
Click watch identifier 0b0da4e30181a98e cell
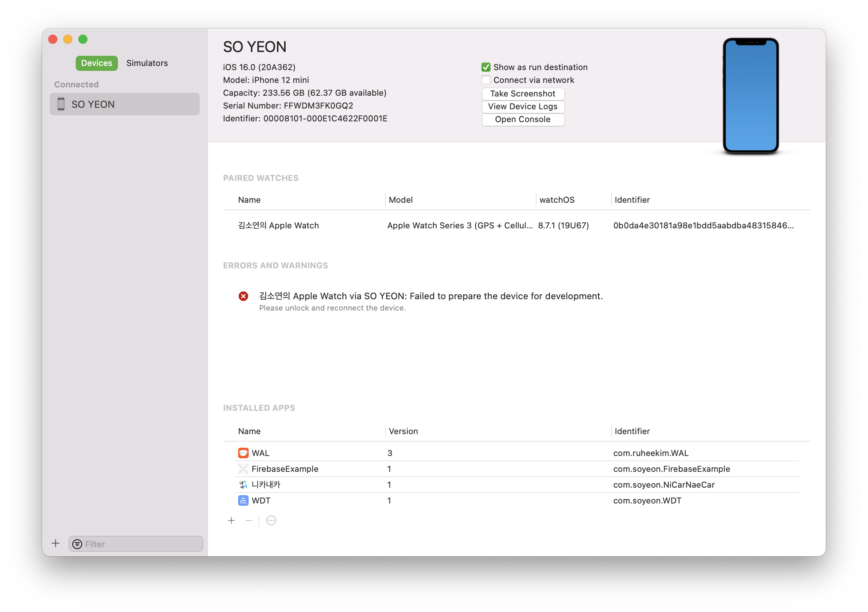point(703,225)
